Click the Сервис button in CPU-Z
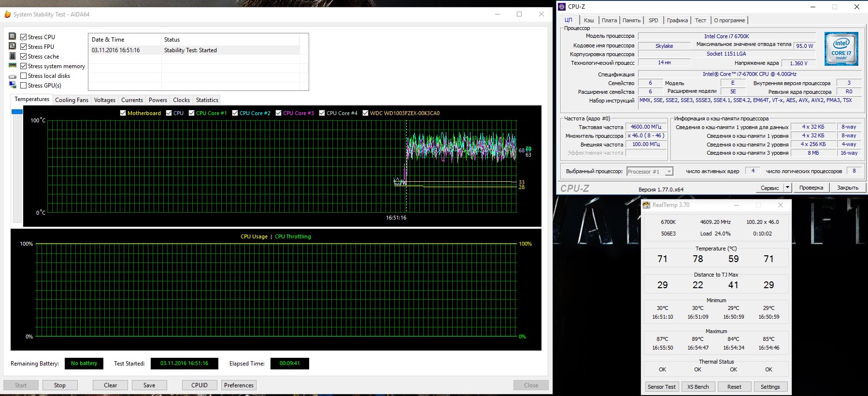The image size is (868, 396). (769, 188)
